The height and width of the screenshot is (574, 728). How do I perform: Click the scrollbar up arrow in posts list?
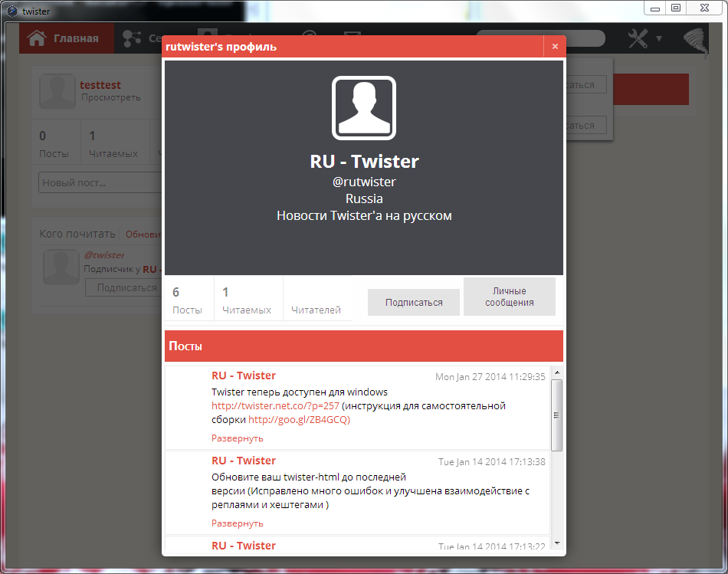point(557,372)
